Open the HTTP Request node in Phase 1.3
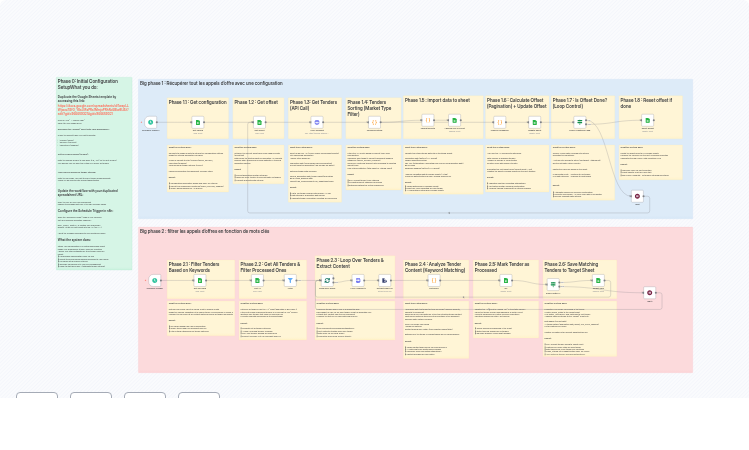 click(x=317, y=122)
